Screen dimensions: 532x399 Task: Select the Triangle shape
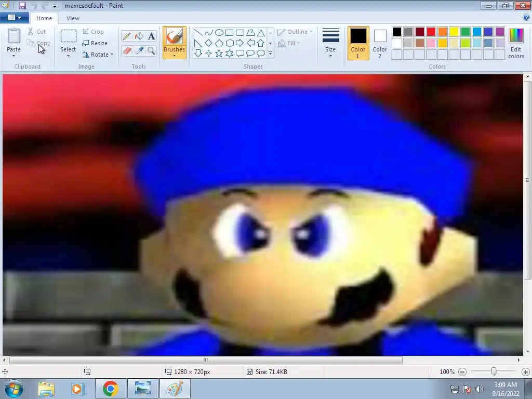pyautogui.click(x=261, y=33)
